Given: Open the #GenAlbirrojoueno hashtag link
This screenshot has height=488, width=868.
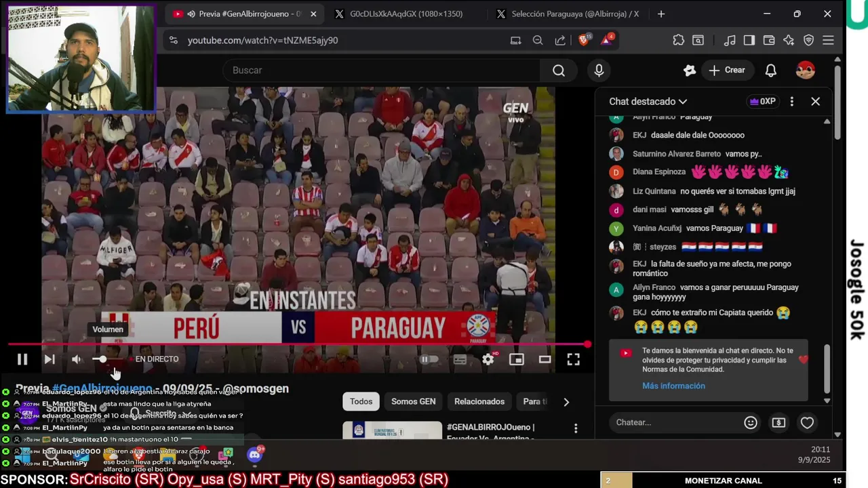Looking at the screenshot, I should 102,389.
